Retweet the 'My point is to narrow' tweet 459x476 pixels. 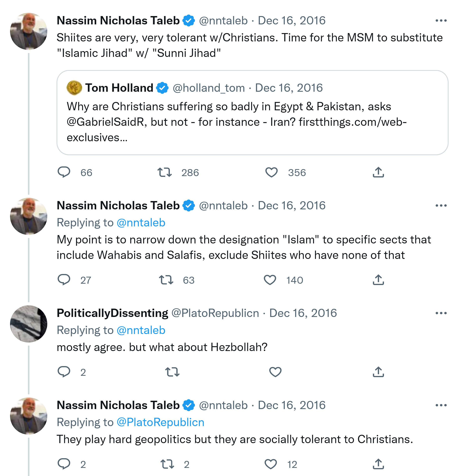pos(166,280)
